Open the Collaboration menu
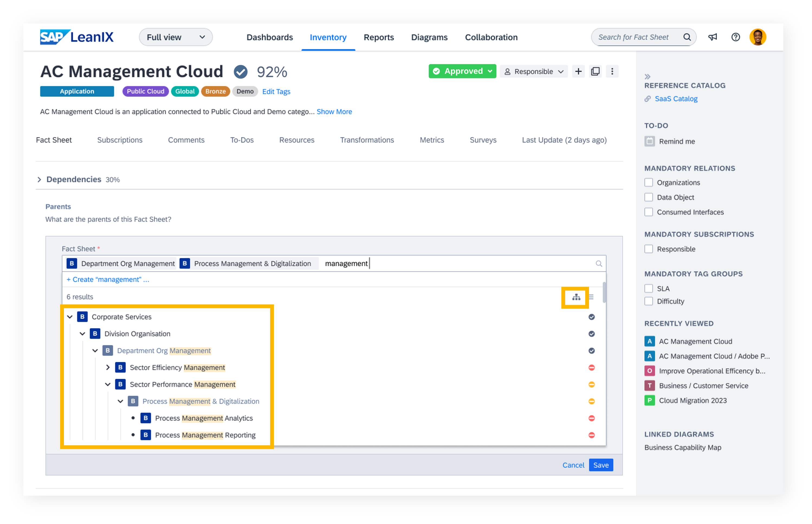This screenshot has height=524, width=812. pyautogui.click(x=491, y=37)
